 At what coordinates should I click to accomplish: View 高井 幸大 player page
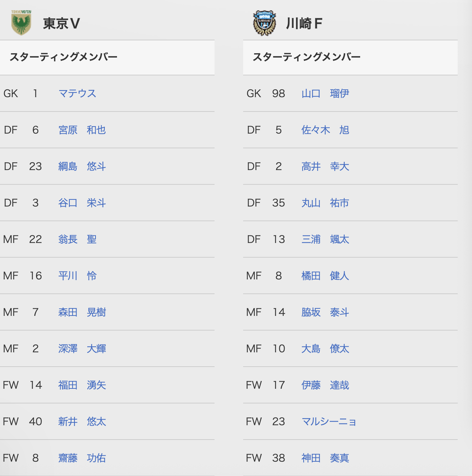click(x=325, y=166)
